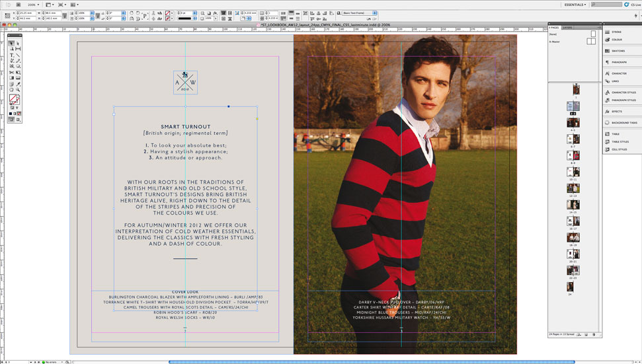Open the View Options dropdown in application bar
This screenshot has height=364, width=642.
[x=50, y=5]
